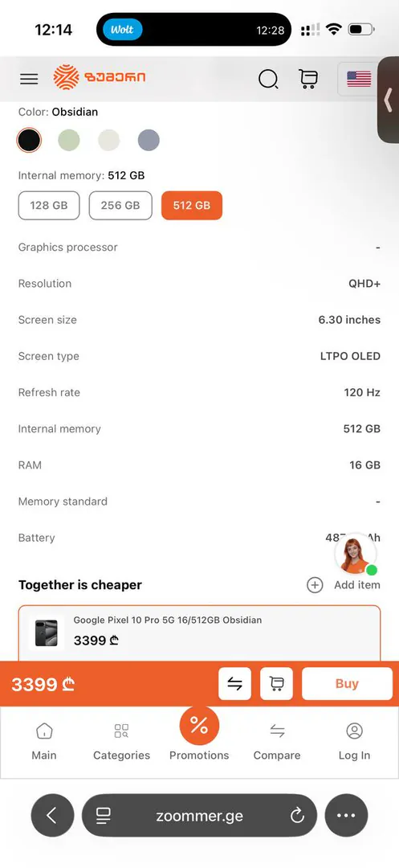Add to compare via arrows button in orange bar

(235, 684)
